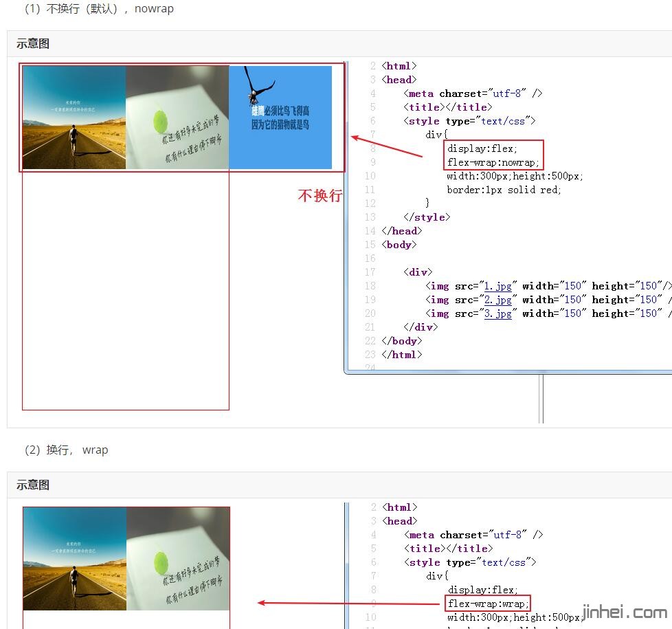Click '<head>' tag in the wrap code
Image resolution: width=672 pixels, height=629 pixels.
400,521
